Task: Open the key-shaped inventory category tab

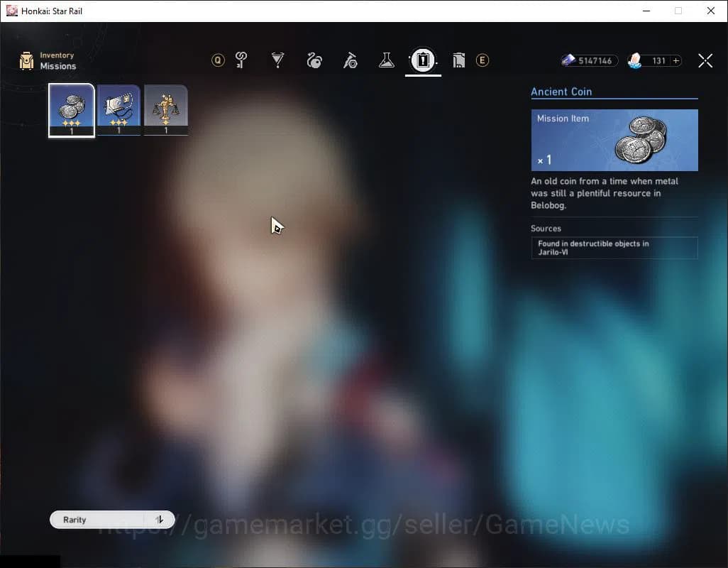Action: click(x=241, y=60)
